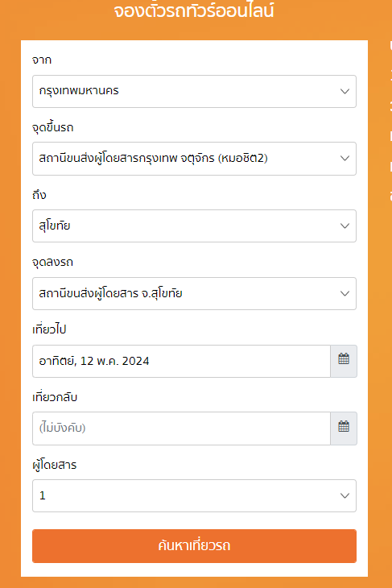Open calendar icon beside เที่ยวกลับ field
This screenshot has height=588, width=392.
(344, 429)
